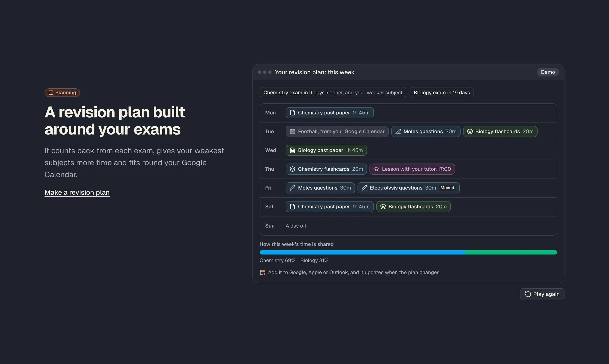Click the Thu row label
Image resolution: width=609 pixels, height=364 pixels.
(269, 169)
